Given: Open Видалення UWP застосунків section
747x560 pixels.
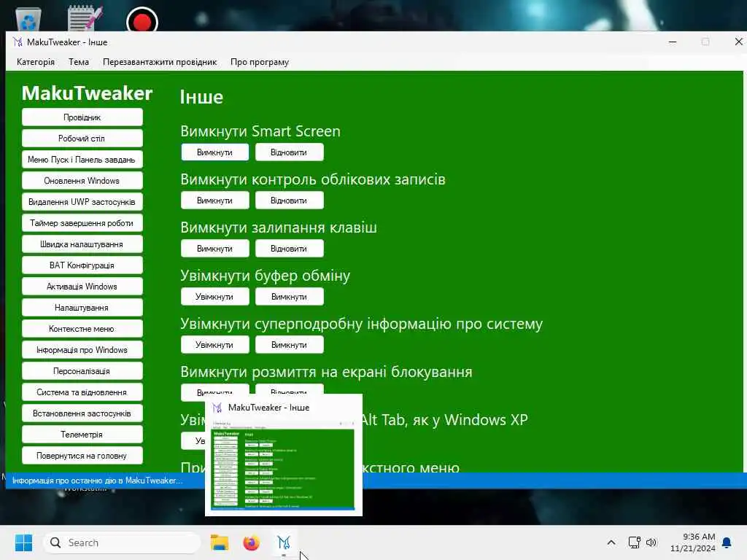Looking at the screenshot, I should [x=82, y=202].
